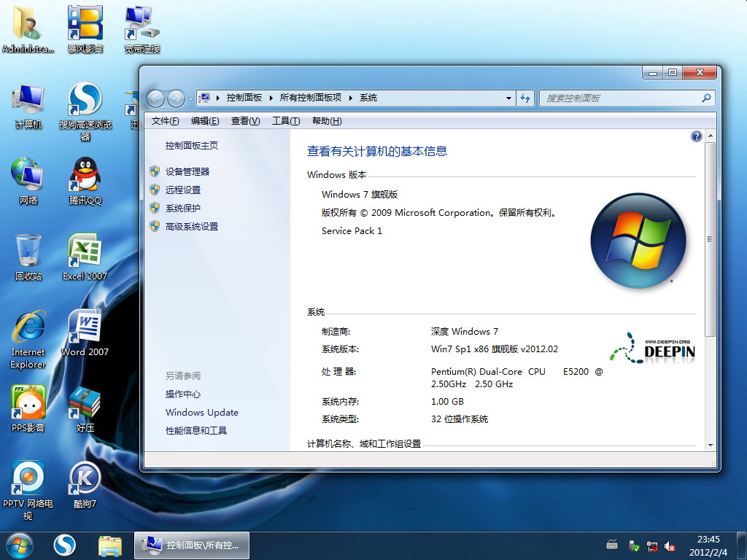The width and height of the screenshot is (747, 560).
Task: Open the 文件(F) menu
Action: click(x=165, y=121)
